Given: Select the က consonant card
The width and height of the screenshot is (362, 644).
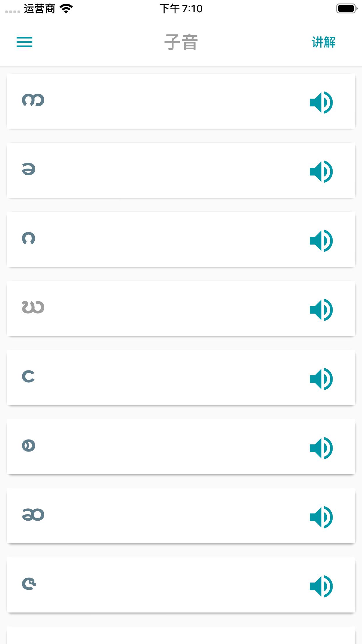Looking at the screenshot, I should (x=181, y=101).
